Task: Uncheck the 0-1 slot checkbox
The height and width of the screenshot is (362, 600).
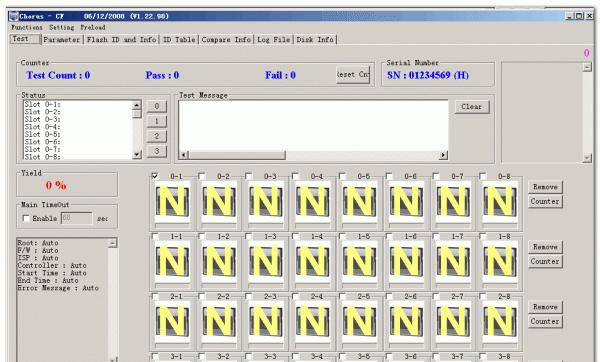Action: pos(155,176)
